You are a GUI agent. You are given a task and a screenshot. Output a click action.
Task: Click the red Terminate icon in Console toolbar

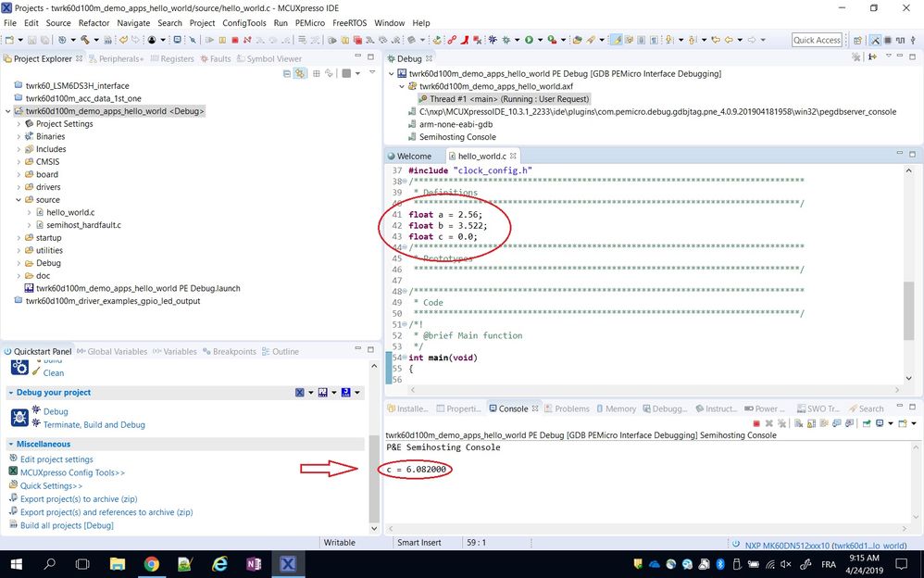click(x=756, y=423)
